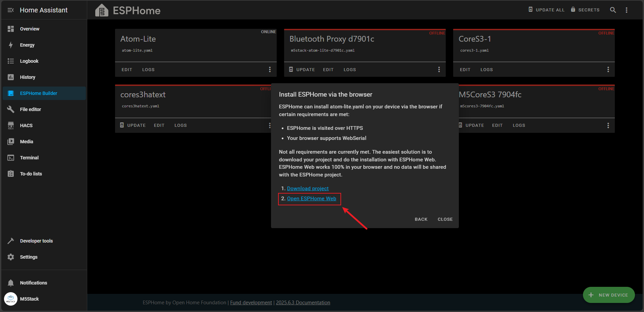Select HACS in the sidebar
This screenshot has height=312, width=644.
click(44, 125)
